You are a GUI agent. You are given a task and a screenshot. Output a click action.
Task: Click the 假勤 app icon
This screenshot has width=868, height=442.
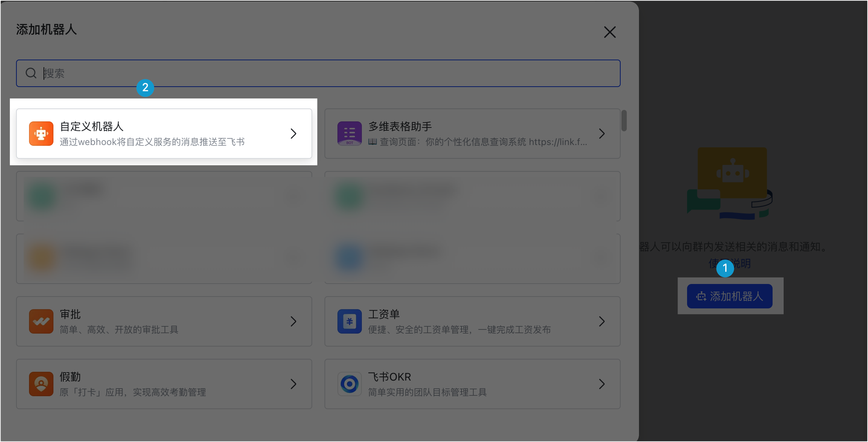(x=41, y=384)
